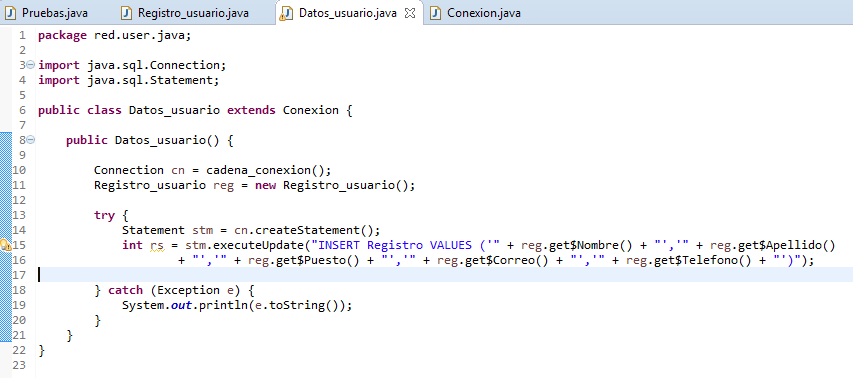
Task: Select the Datos_usuario.java tab title
Action: point(348,13)
